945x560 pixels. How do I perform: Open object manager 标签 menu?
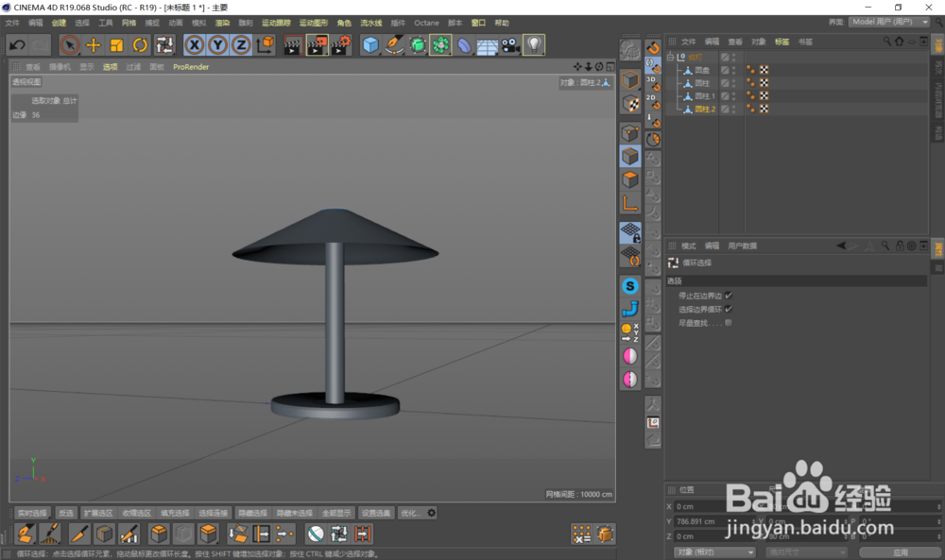click(x=782, y=42)
